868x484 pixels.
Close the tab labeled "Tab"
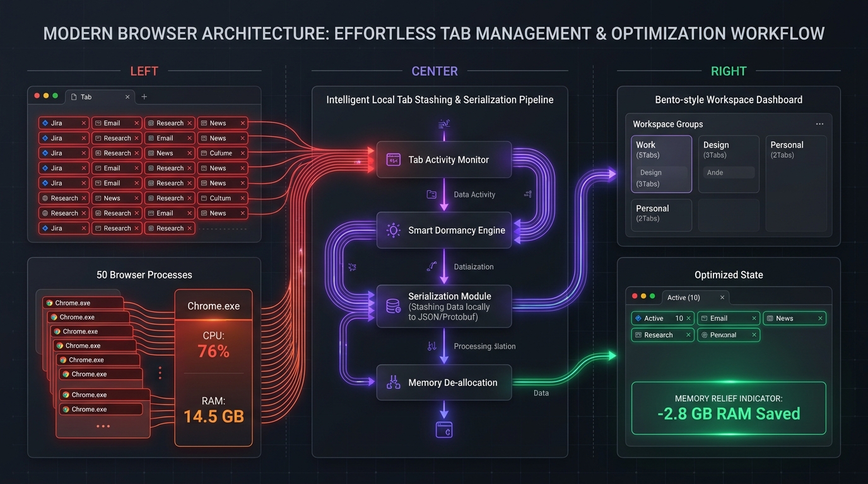[127, 97]
